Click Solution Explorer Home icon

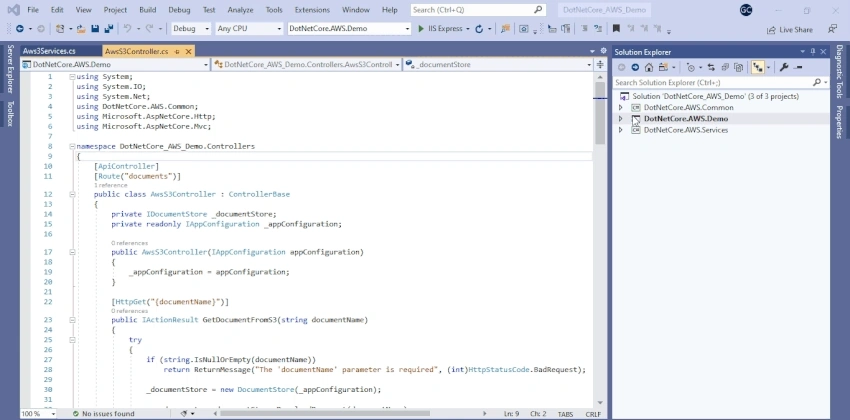coord(648,67)
